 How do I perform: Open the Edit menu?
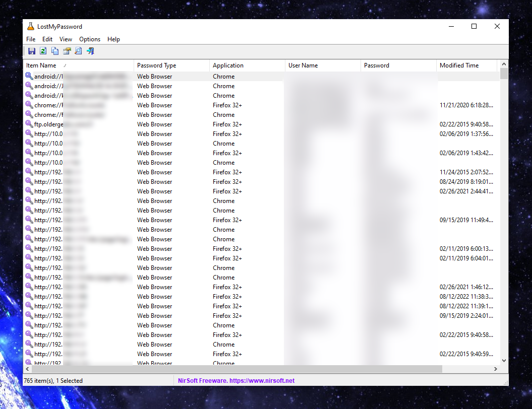pyautogui.click(x=47, y=39)
